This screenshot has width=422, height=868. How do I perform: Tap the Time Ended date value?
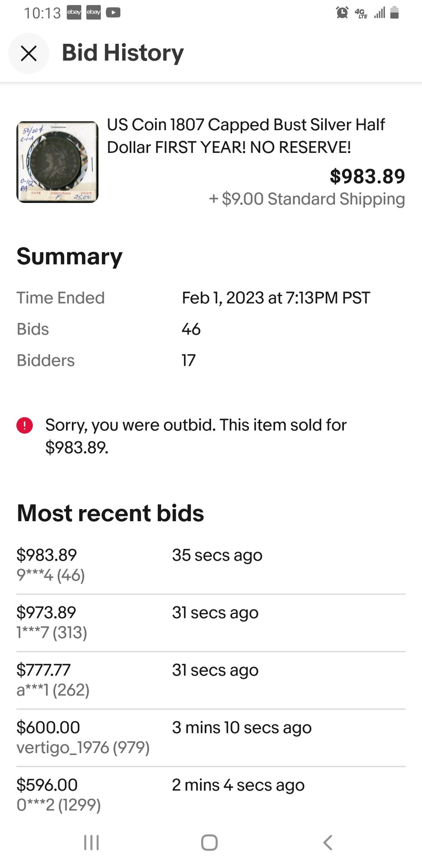(276, 298)
